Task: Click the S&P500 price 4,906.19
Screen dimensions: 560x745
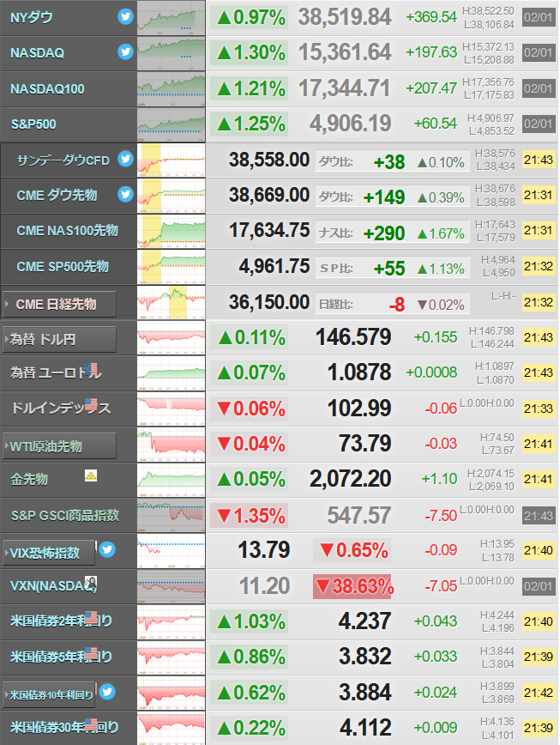Action: [x=350, y=124]
